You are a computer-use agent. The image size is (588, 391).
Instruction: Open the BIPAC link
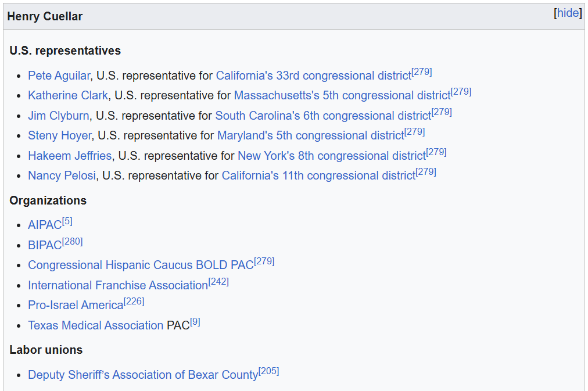coord(45,245)
